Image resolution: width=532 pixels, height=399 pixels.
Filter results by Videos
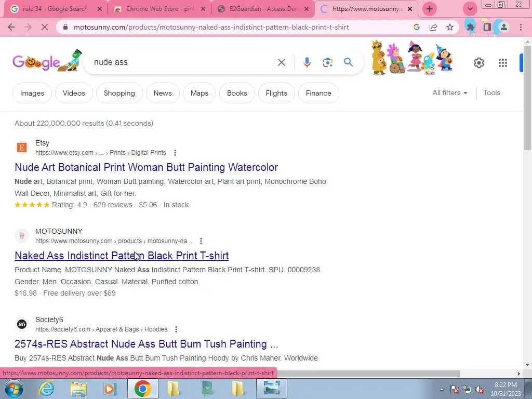74,93
